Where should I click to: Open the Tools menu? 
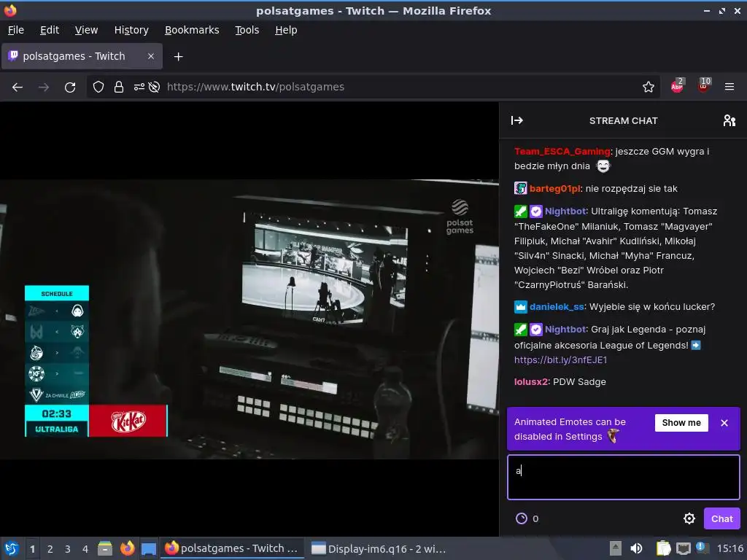pos(247,30)
